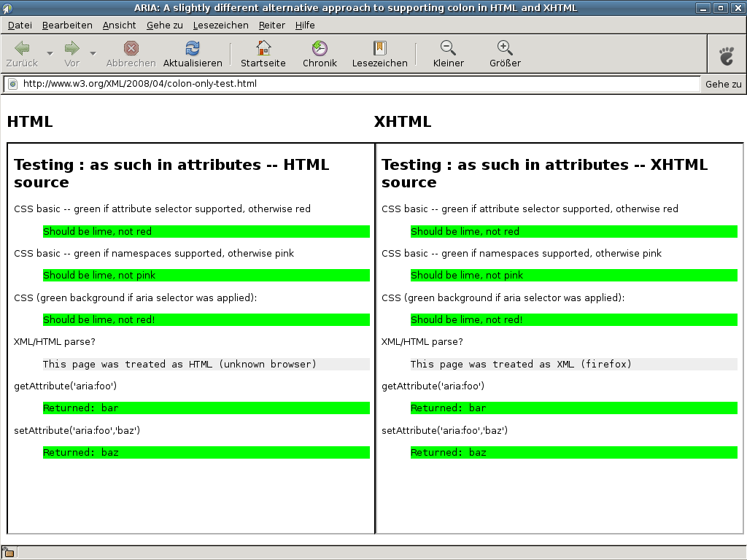Click HTML pane getAttribute('aria:foo') label
747x560 pixels.
(65, 386)
